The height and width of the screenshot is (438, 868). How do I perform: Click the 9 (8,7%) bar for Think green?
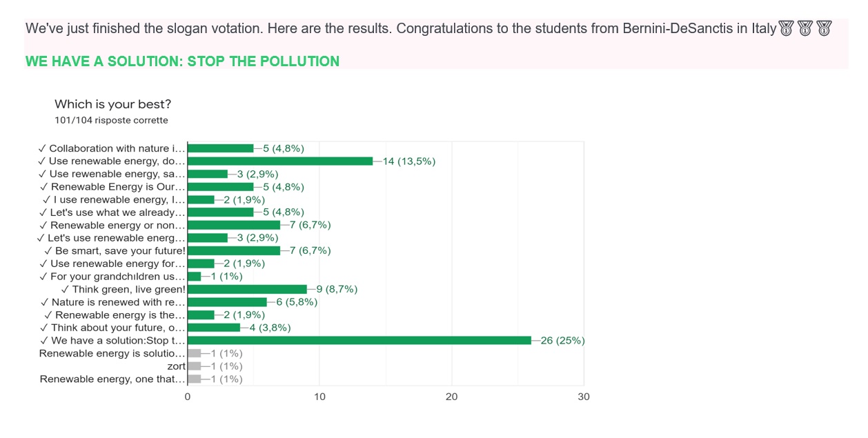pyautogui.click(x=247, y=289)
